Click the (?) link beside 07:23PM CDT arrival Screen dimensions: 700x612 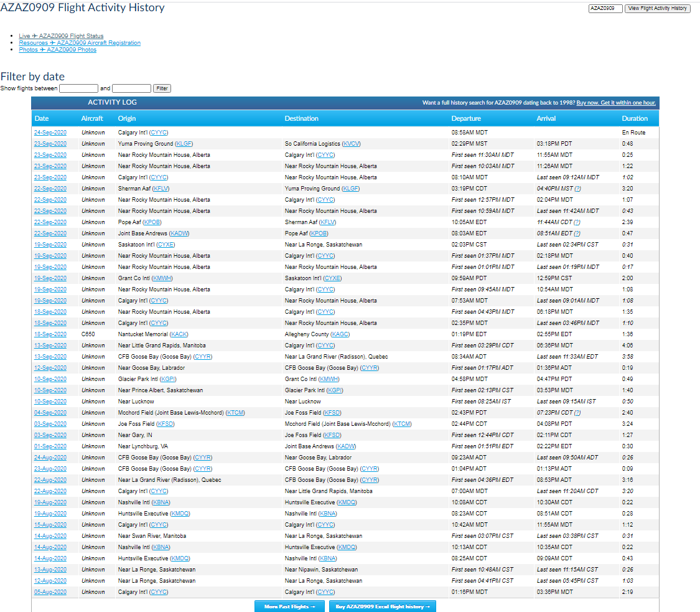click(x=577, y=412)
